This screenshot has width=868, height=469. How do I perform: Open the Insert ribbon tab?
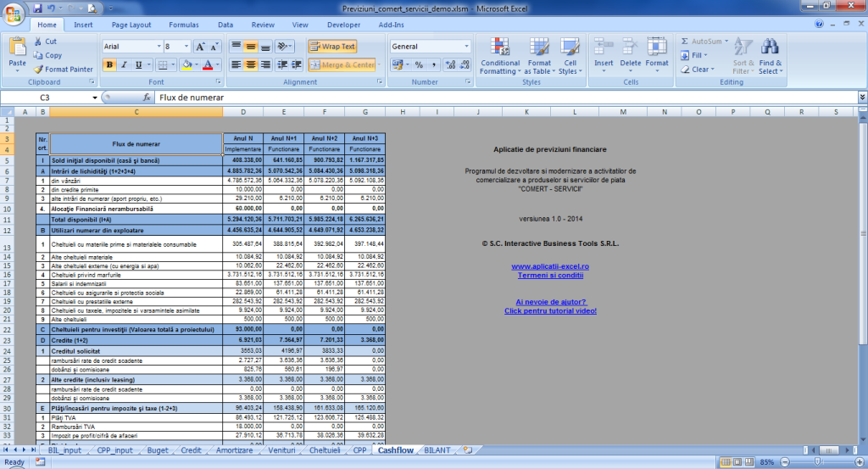coord(83,25)
